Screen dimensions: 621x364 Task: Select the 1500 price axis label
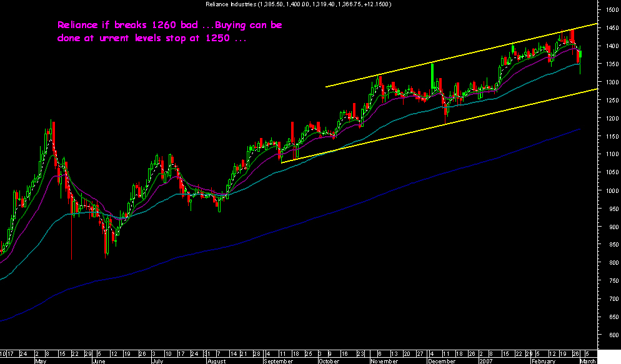pyautogui.click(x=612, y=10)
